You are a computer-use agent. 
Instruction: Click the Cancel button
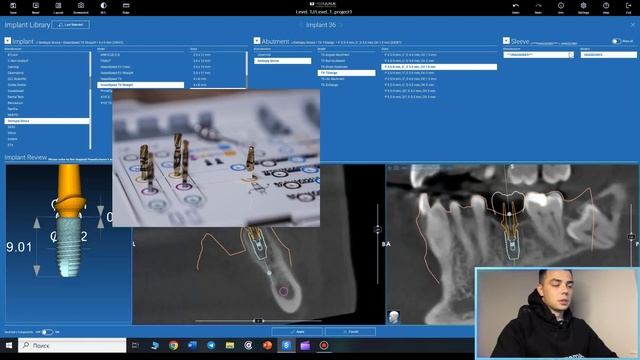(x=350, y=332)
